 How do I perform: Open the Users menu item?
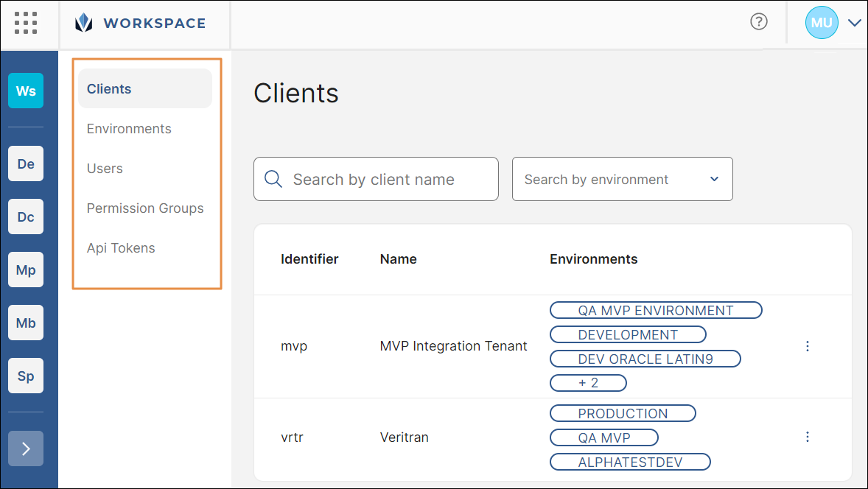pyautogui.click(x=105, y=169)
